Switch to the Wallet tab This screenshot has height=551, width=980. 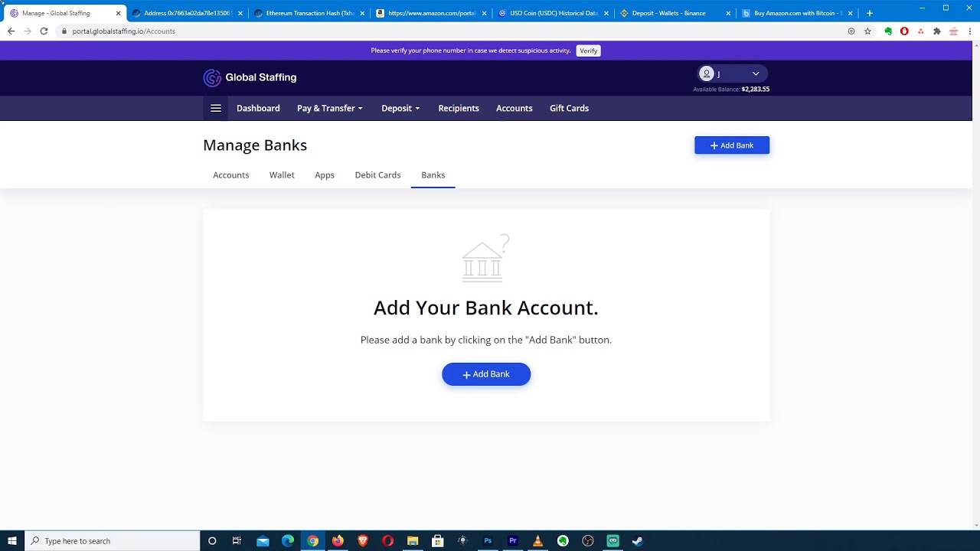(282, 175)
